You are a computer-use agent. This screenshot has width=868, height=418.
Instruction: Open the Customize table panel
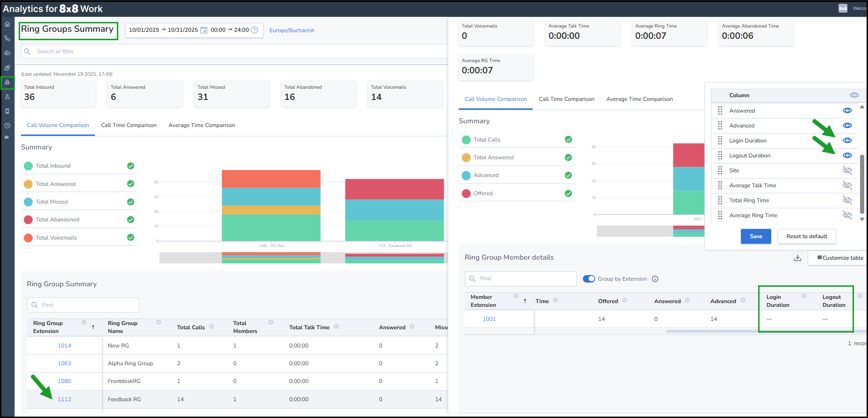pyautogui.click(x=840, y=258)
